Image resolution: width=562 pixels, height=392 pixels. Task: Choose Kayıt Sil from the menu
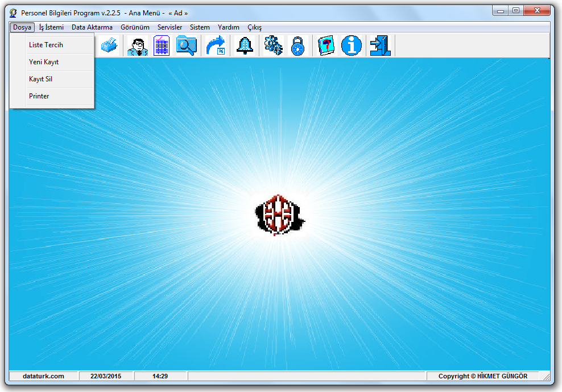[x=52, y=79]
